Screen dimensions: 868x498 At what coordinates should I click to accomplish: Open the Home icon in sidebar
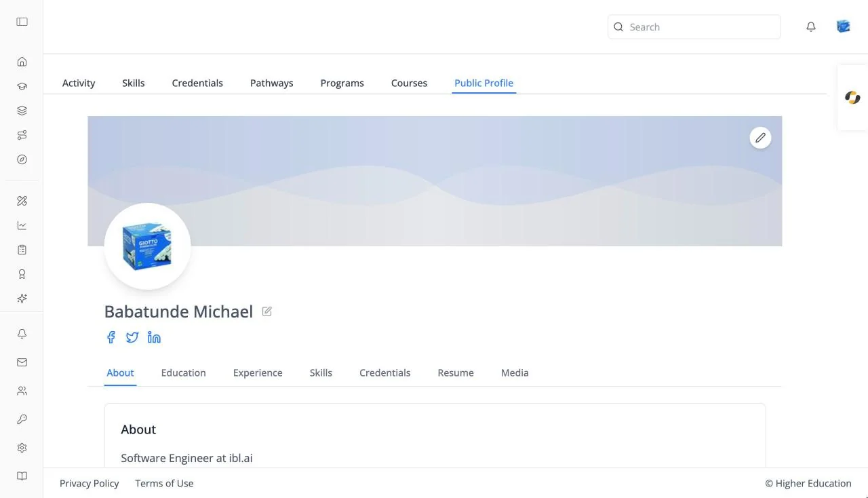22,62
